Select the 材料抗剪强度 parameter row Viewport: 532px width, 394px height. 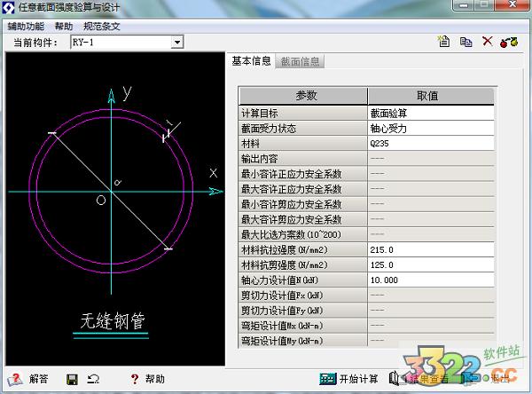point(303,265)
